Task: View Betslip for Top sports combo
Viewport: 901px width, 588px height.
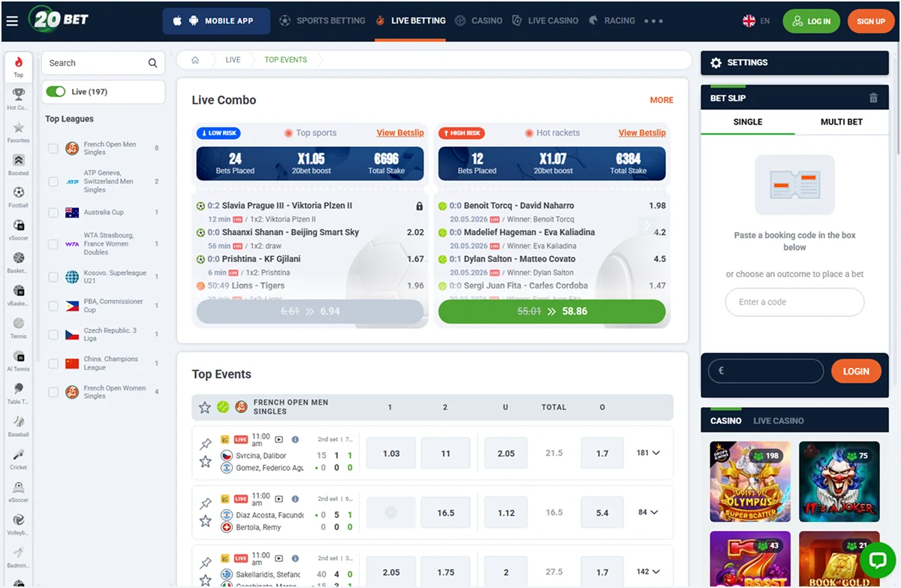Action: [x=400, y=133]
